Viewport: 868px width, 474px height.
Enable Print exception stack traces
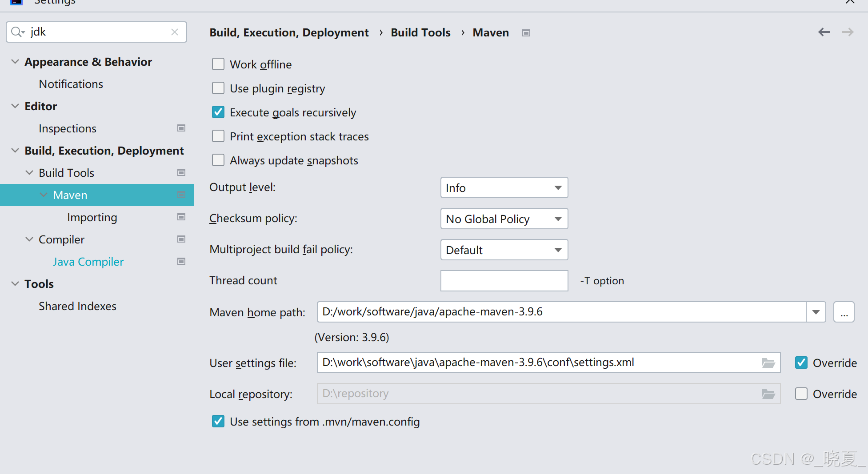(218, 136)
